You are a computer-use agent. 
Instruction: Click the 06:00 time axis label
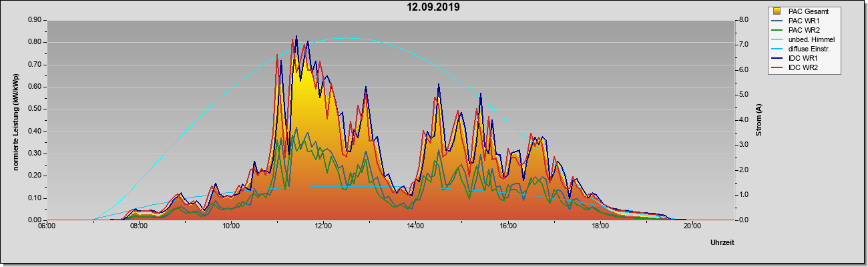47,226
